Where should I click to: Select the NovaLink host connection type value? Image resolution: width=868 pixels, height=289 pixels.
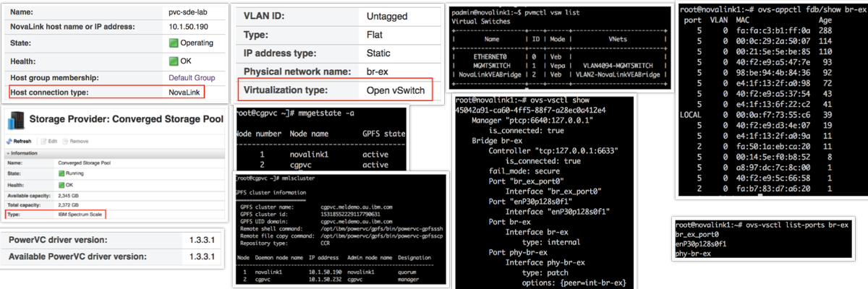click(184, 92)
